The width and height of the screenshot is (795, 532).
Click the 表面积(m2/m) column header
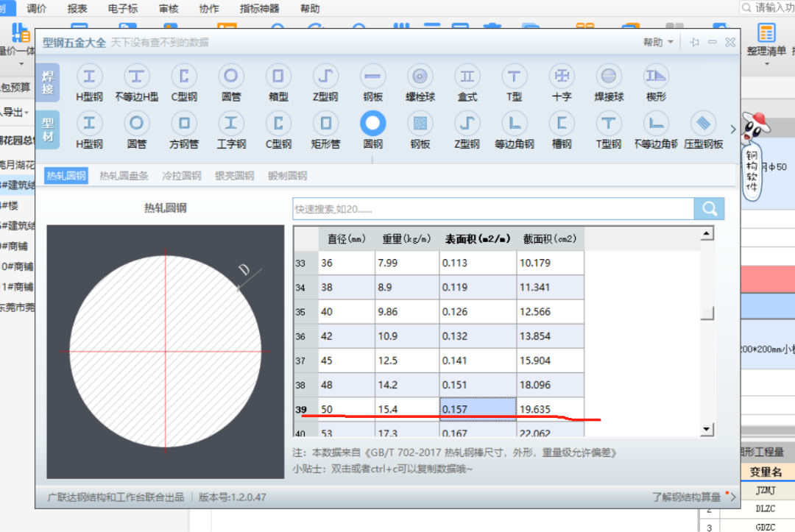click(x=478, y=238)
